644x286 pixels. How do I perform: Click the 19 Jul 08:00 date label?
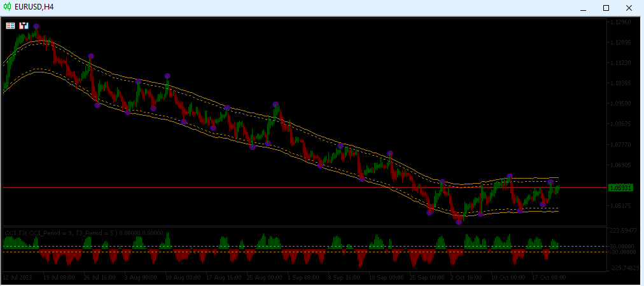(x=59, y=277)
